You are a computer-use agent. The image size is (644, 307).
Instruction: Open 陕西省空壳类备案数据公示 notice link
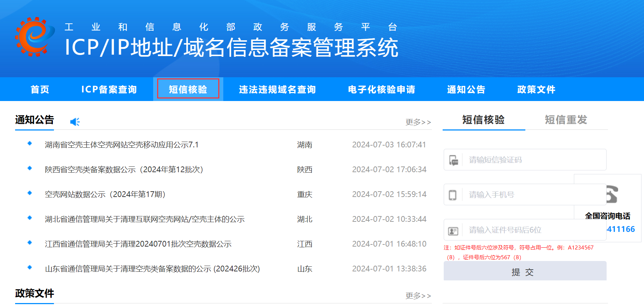pyautogui.click(x=124, y=170)
